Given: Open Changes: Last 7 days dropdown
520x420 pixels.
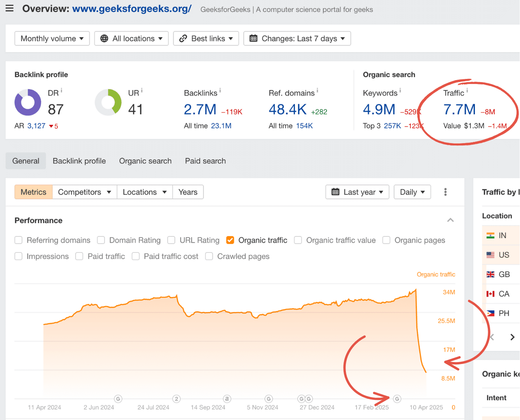Looking at the screenshot, I should [297, 38].
